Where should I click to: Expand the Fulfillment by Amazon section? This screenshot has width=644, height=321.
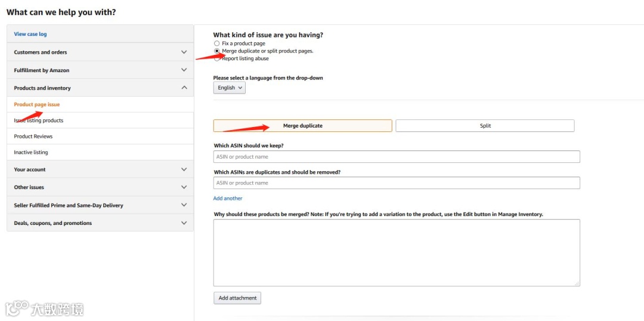click(x=100, y=70)
